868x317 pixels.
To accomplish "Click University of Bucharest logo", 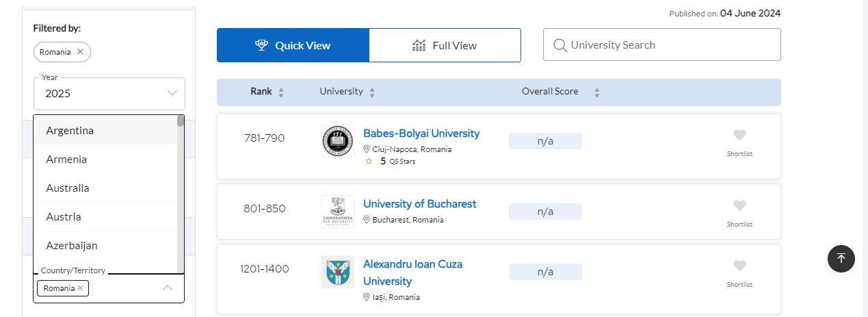I will (x=338, y=212).
